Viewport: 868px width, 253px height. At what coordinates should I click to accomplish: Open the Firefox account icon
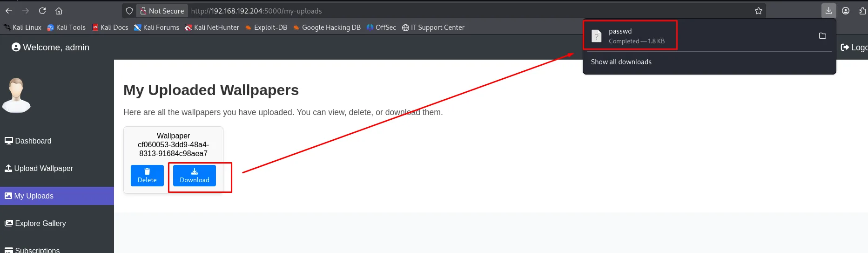click(x=846, y=11)
